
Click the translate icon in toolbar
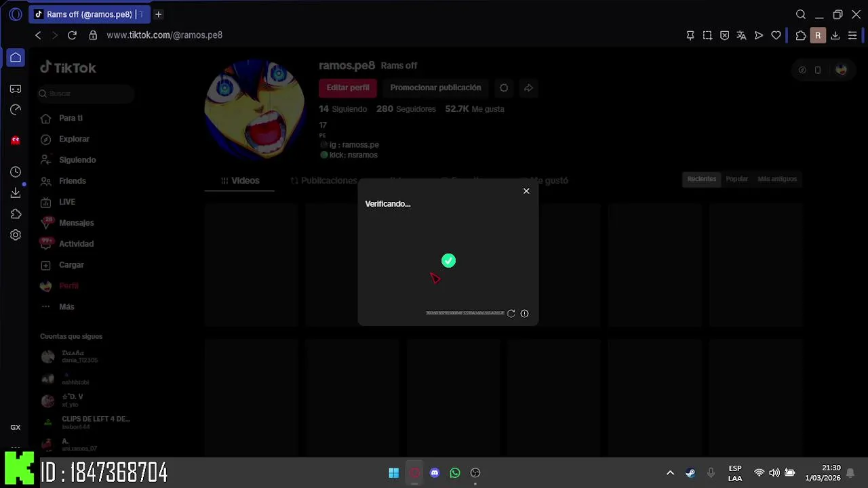(741, 35)
